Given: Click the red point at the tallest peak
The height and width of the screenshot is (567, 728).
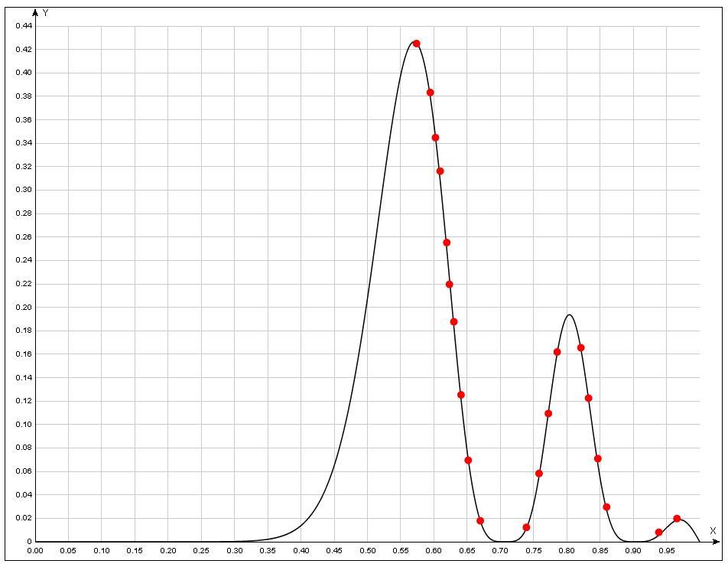Looking at the screenshot, I should tap(416, 44).
